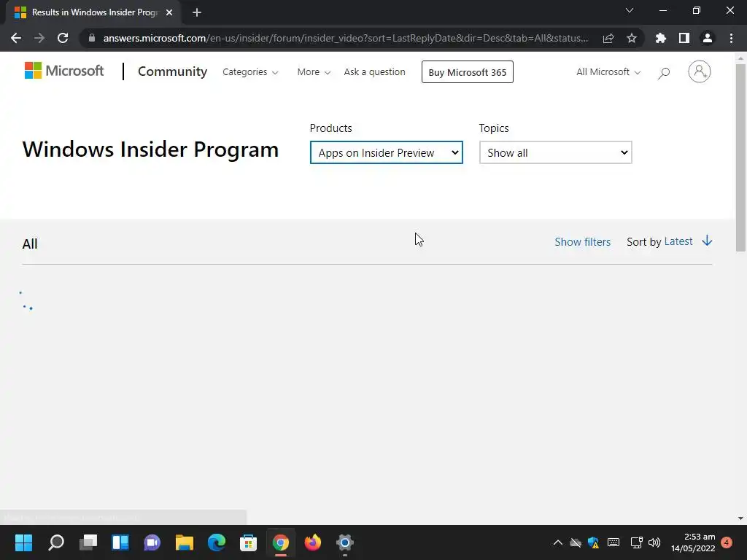This screenshot has width=747, height=560.
Task: Click scrollbar down arrow
Action: [x=740, y=518]
